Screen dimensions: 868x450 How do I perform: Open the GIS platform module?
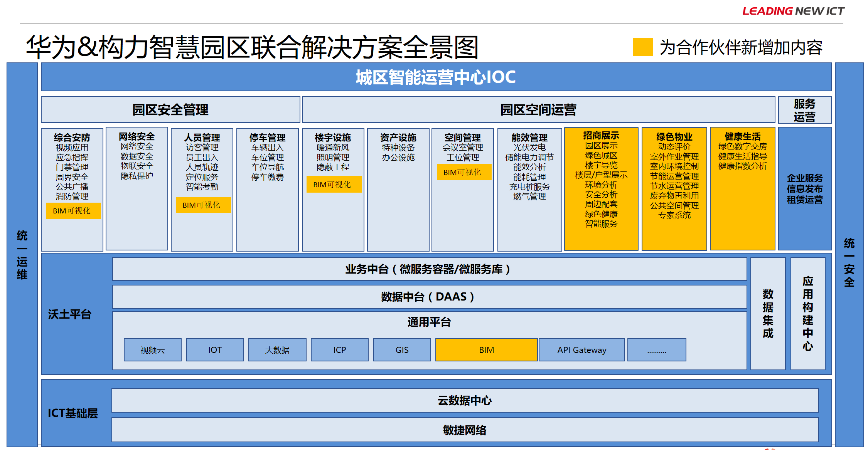(402, 350)
